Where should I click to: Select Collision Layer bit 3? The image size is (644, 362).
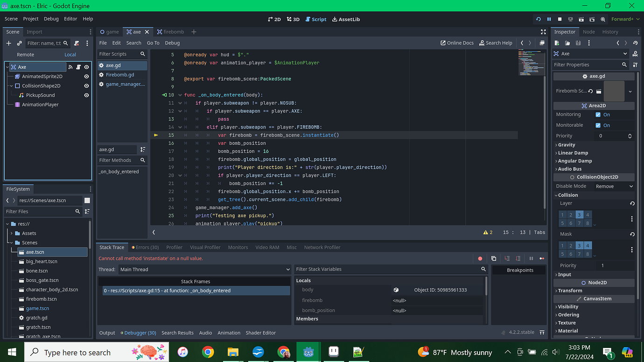pos(579,215)
